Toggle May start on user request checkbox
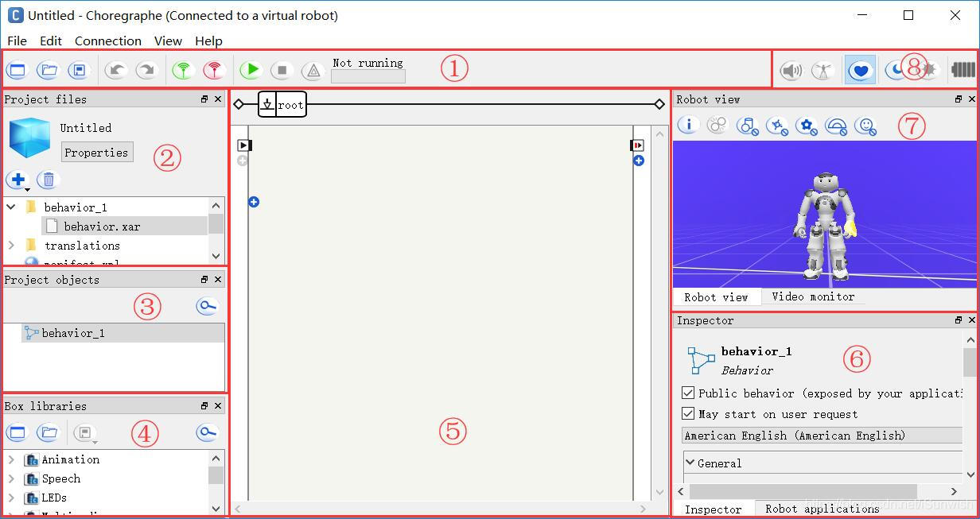The image size is (980, 519). (689, 414)
